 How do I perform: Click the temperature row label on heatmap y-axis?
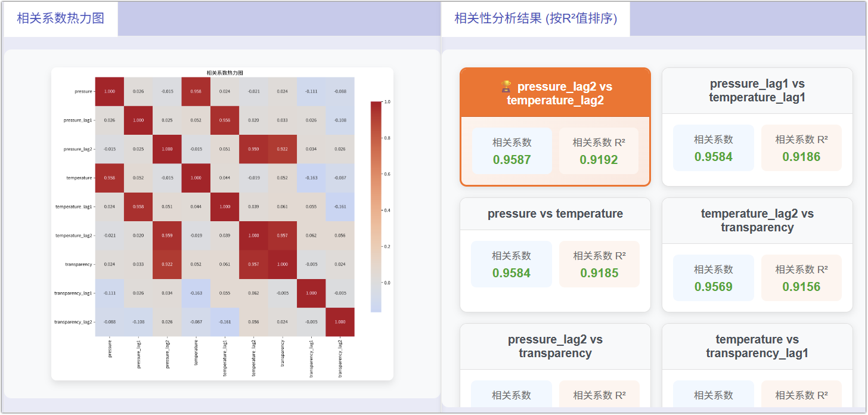79,178
